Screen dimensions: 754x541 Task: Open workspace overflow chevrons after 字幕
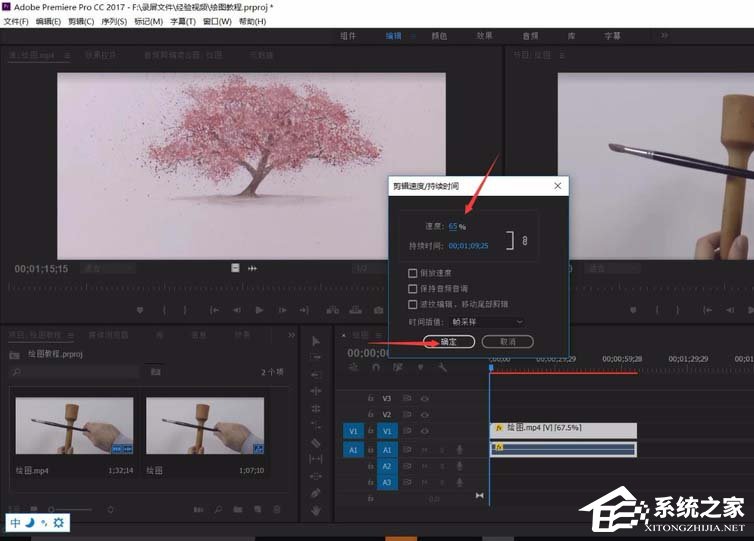tap(664, 36)
